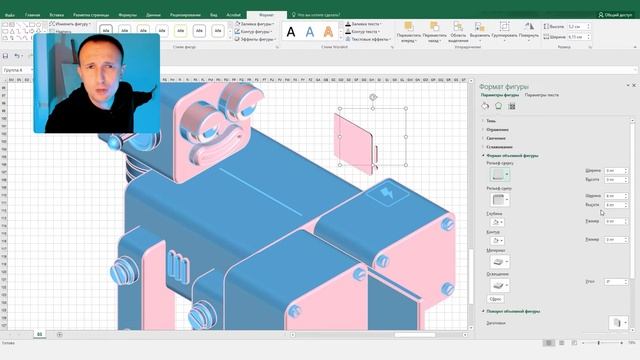Select the Формат ribbon tab

267,15
